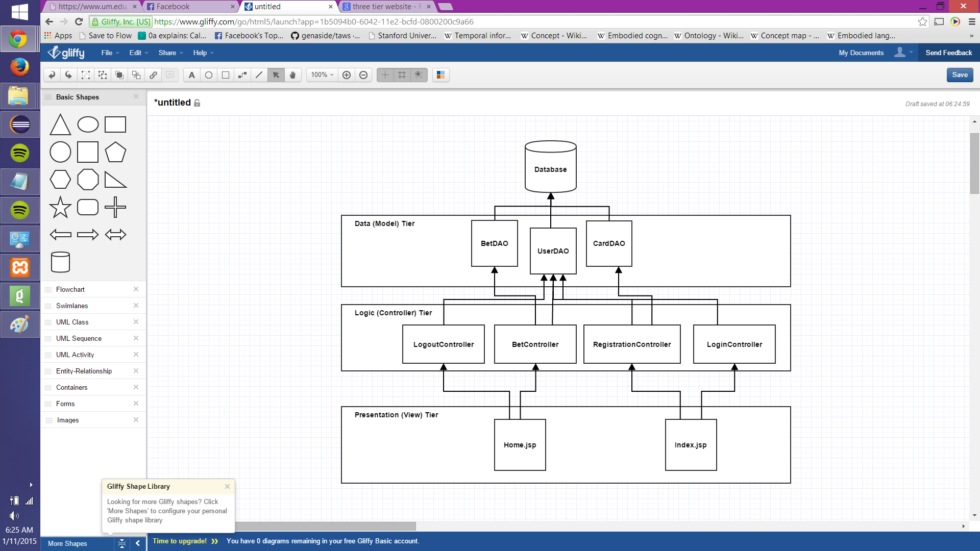Click the zoom in plus icon

coord(347,75)
